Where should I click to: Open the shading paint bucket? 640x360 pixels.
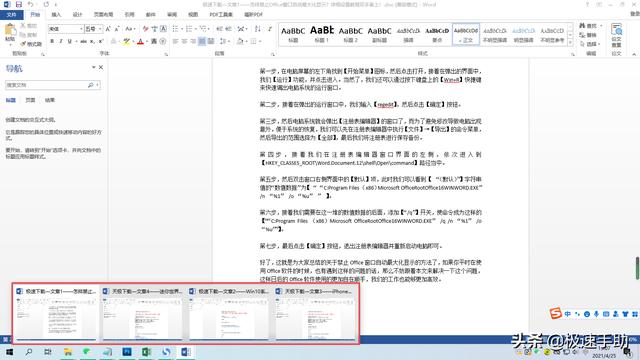pos(240,41)
